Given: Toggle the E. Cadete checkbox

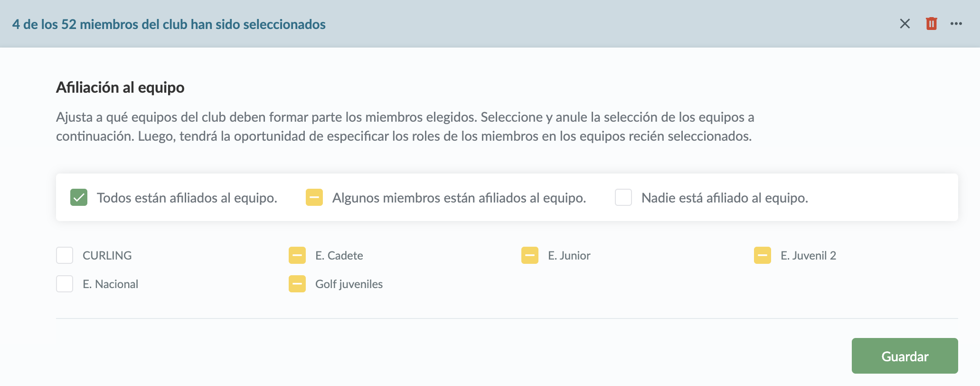Looking at the screenshot, I should (x=297, y=255).
